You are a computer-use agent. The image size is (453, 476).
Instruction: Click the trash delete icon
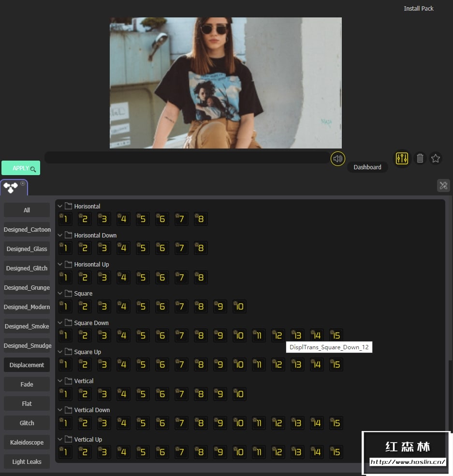tap(420, 158)
